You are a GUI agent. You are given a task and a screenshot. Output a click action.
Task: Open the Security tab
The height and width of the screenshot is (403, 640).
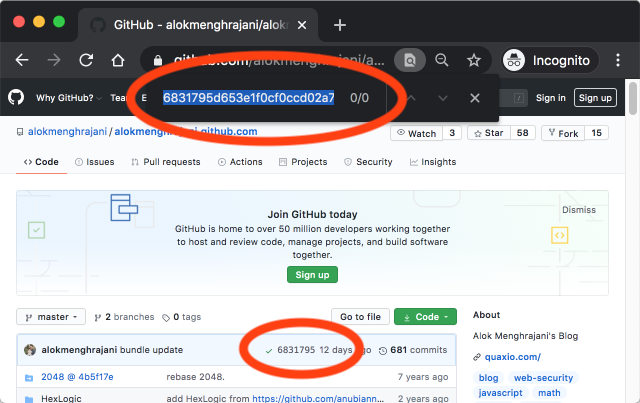point(368,162)
